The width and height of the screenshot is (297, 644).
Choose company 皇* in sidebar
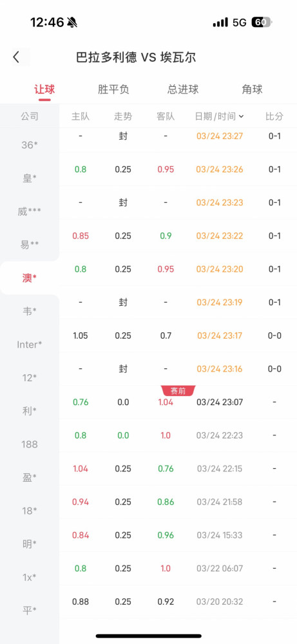[x=30, y=178]
